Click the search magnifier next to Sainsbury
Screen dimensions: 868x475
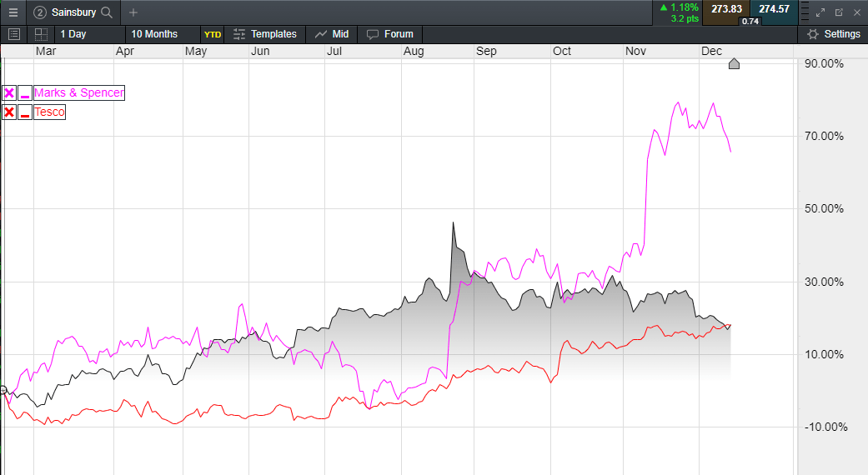pyautogui.click(x=106, y=12)
